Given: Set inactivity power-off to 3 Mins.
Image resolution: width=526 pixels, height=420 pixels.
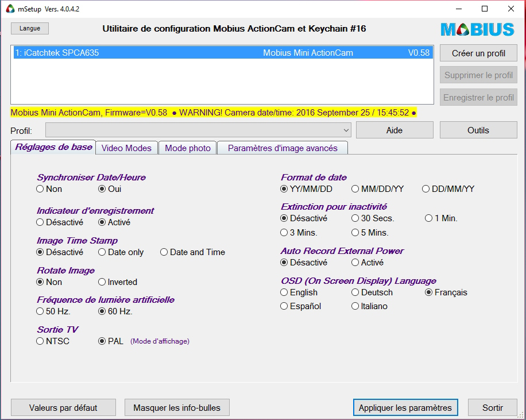Looking at the screenshot, I should pos(299,232).
